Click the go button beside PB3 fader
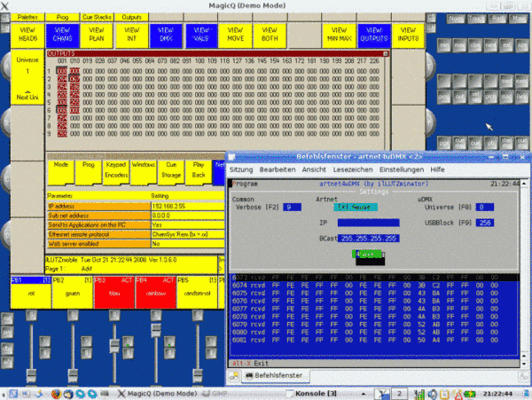Image resolution: width=532 pixels, height=400 pixels. coord(128,341)
